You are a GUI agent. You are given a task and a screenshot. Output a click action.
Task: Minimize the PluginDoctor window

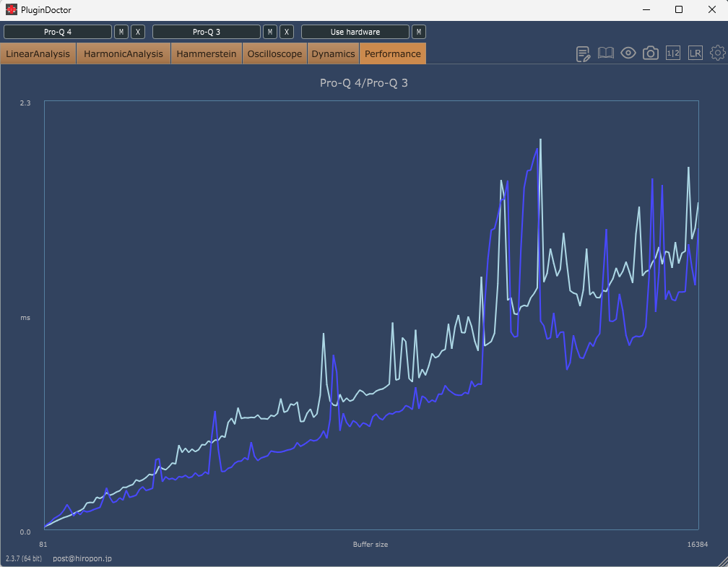[x=646, y=10]
